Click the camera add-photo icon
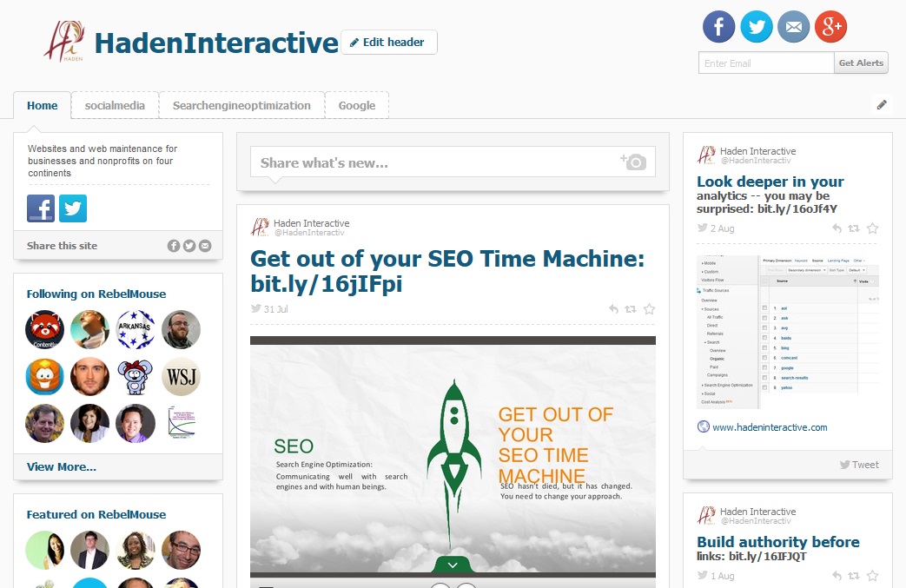906x588 pixels. point(633,162)
